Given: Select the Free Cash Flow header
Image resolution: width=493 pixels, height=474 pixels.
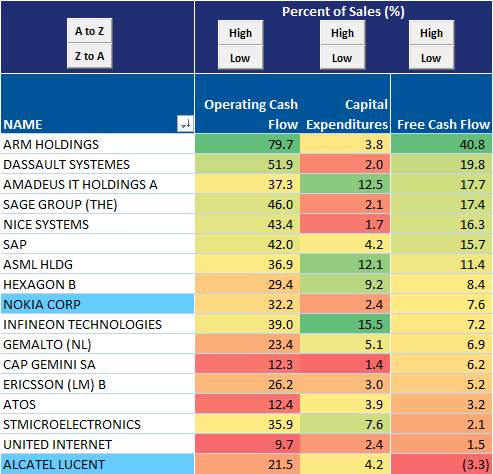Looking at the screenshot, I should coord(441,104).
